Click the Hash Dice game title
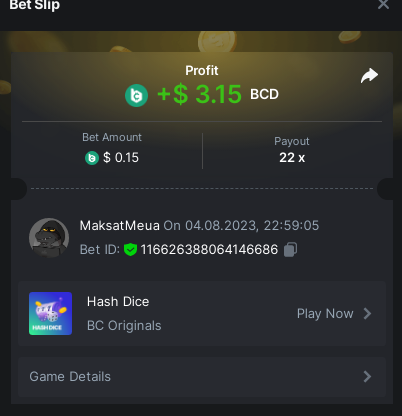Image resolution: width=402 pixels, height=416 pixels. coord(118,302)
